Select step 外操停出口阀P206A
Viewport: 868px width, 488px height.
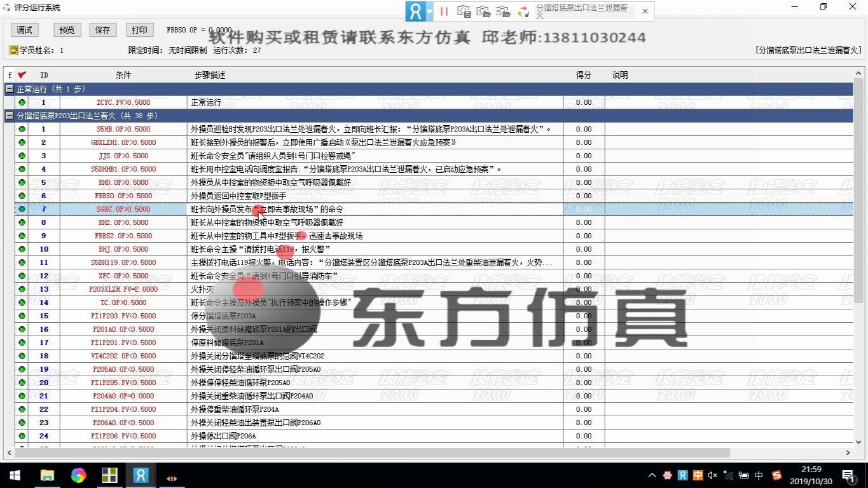point(224,436)
